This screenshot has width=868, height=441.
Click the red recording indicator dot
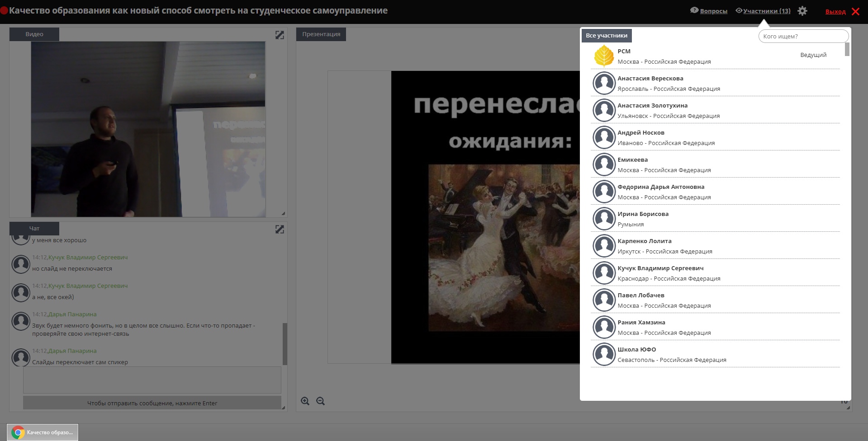[x=4, y=11]
